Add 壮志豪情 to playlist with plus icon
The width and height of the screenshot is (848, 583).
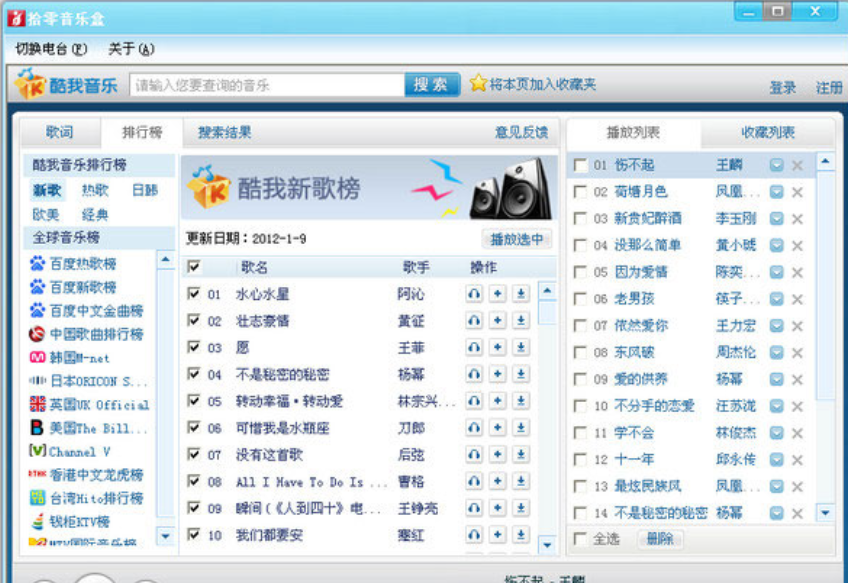click(498, 321)
